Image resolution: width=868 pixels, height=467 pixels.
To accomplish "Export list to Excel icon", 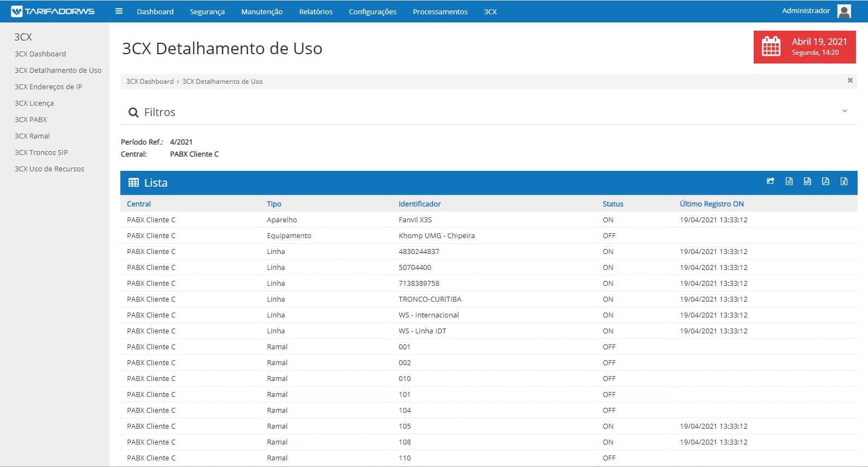I will point(844,181).
